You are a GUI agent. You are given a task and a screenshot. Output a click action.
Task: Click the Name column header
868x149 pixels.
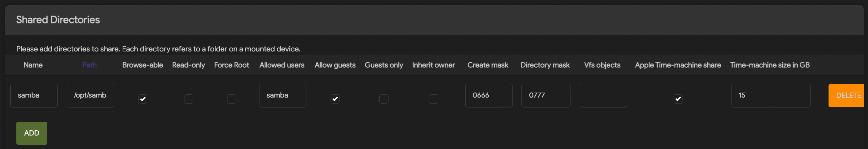33,65
